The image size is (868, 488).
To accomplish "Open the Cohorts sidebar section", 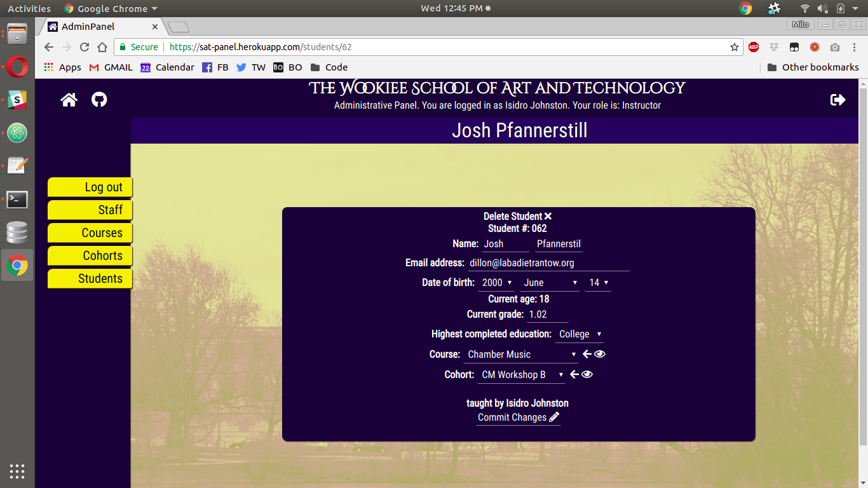I will click(90, 256).
